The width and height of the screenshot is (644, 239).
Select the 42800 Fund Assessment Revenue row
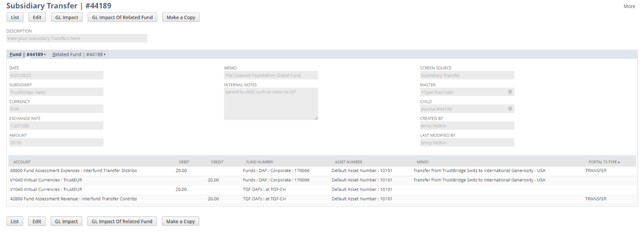(73, 199)
